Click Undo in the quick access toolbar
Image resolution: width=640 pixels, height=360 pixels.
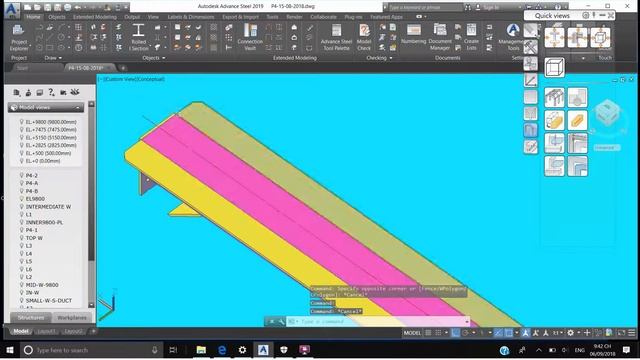point(78,7)
